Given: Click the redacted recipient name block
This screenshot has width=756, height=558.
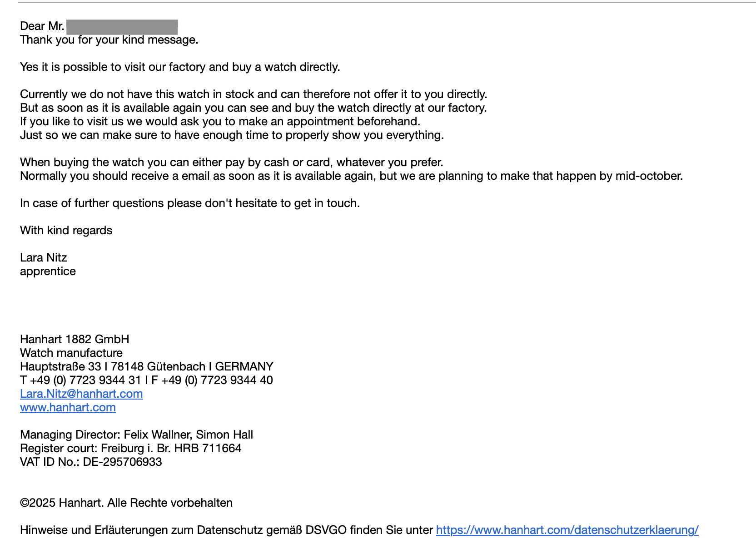Looking at the screenshot, I should click(122, 27).
